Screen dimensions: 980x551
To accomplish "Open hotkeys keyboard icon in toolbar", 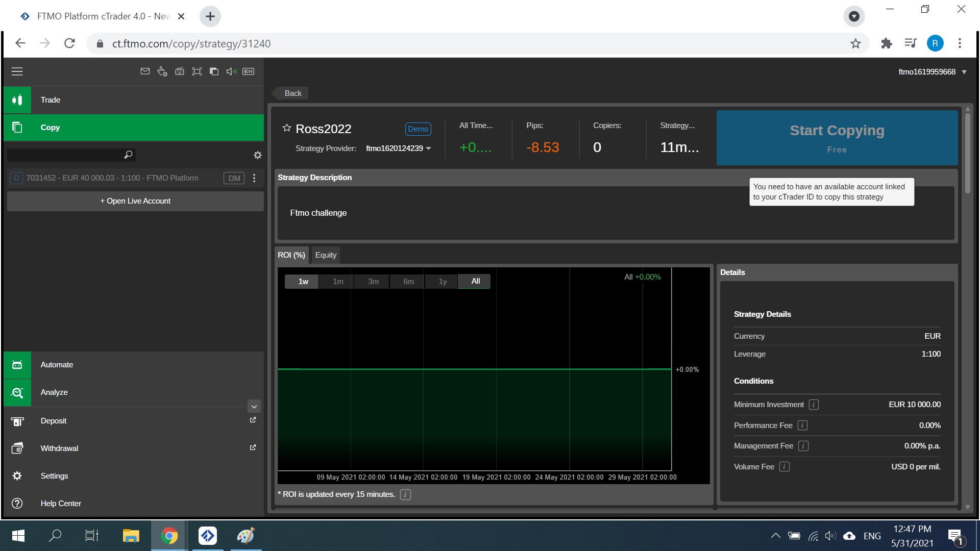I will coord(180,71).
